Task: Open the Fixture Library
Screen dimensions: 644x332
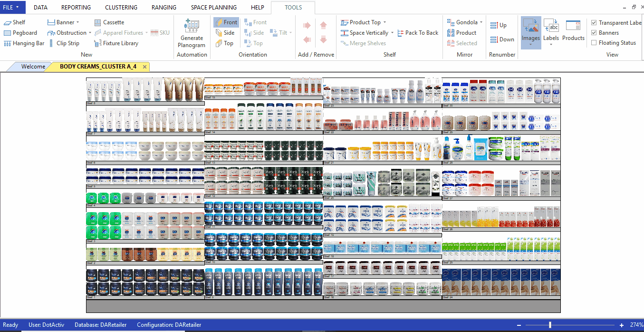Action: [116, 43]
